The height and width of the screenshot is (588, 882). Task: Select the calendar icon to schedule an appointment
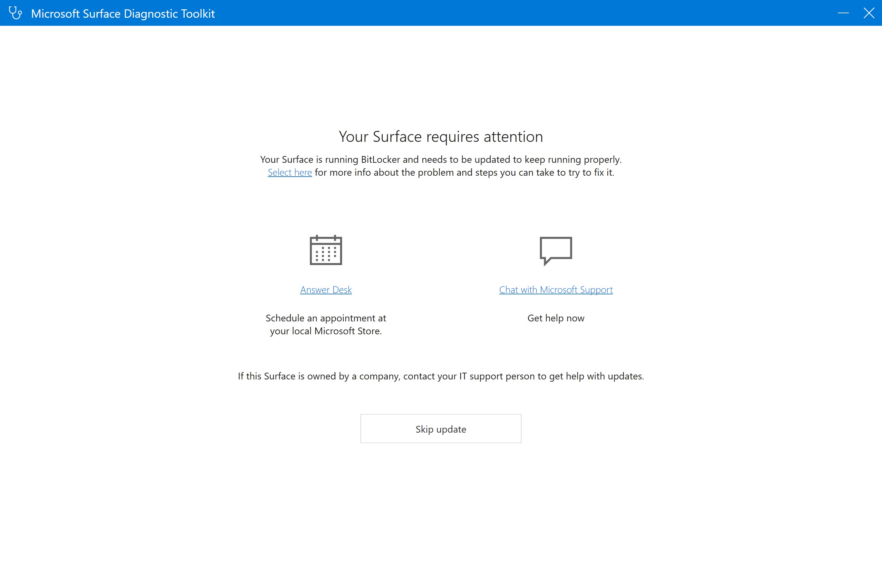(x=326, y=251)
